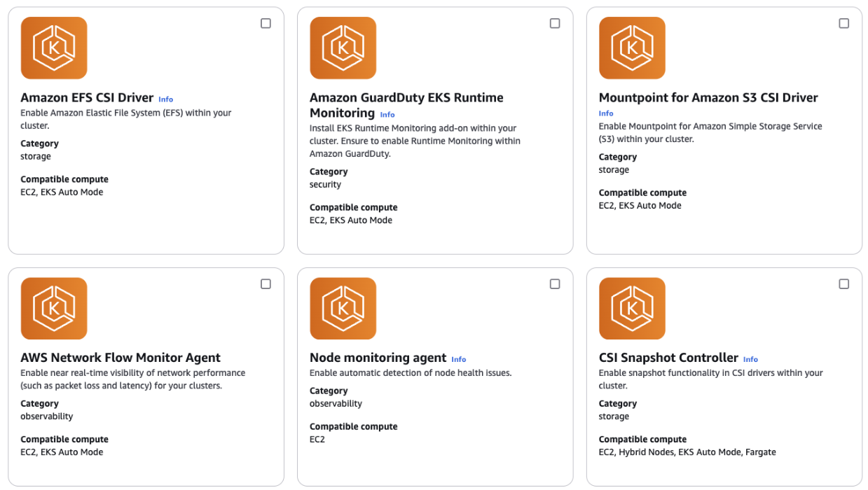The image size is (868, 490).
Task: Select the Node monitoring agent checkbox
Action: tap(555, 283)
